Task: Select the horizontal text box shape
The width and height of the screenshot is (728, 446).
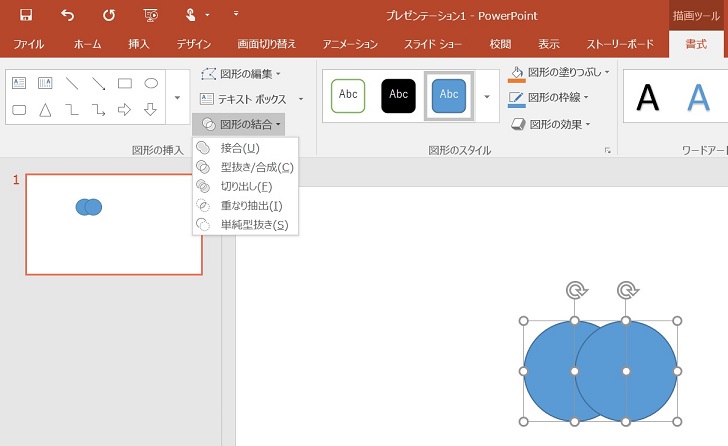Action: click(x=19, y=83)
